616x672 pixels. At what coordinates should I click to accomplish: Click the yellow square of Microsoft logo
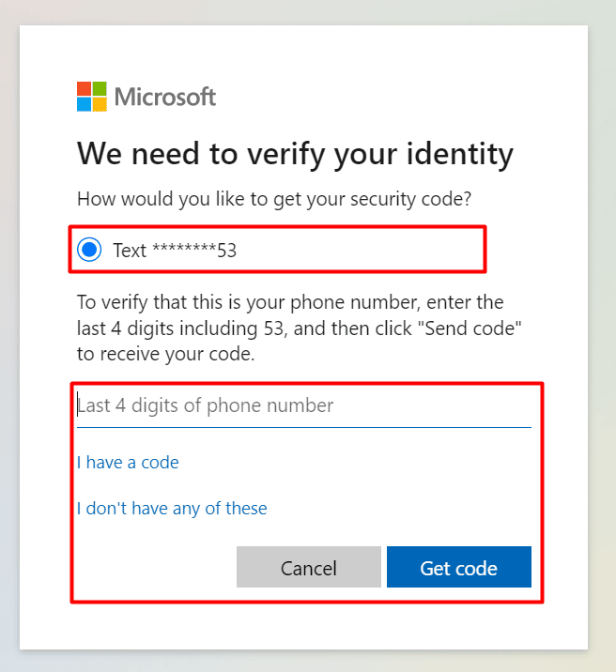pos(100,104)
